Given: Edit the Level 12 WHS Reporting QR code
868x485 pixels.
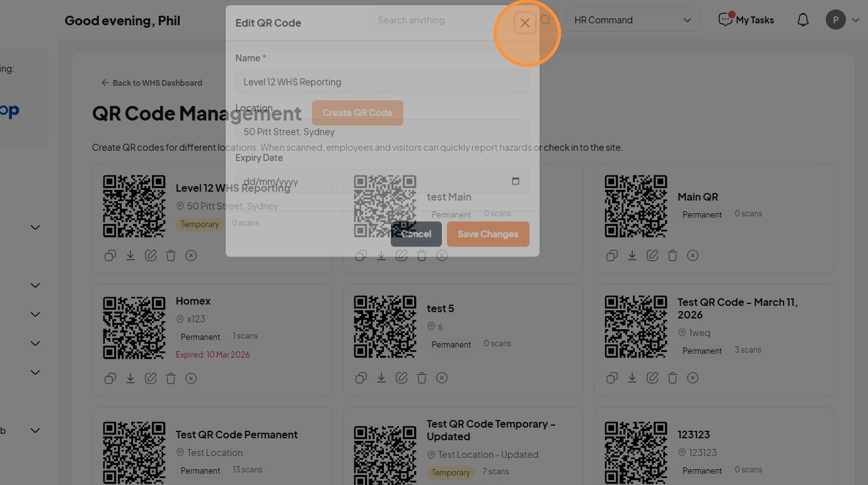Looking at the screenshot, I should point(151,255).
